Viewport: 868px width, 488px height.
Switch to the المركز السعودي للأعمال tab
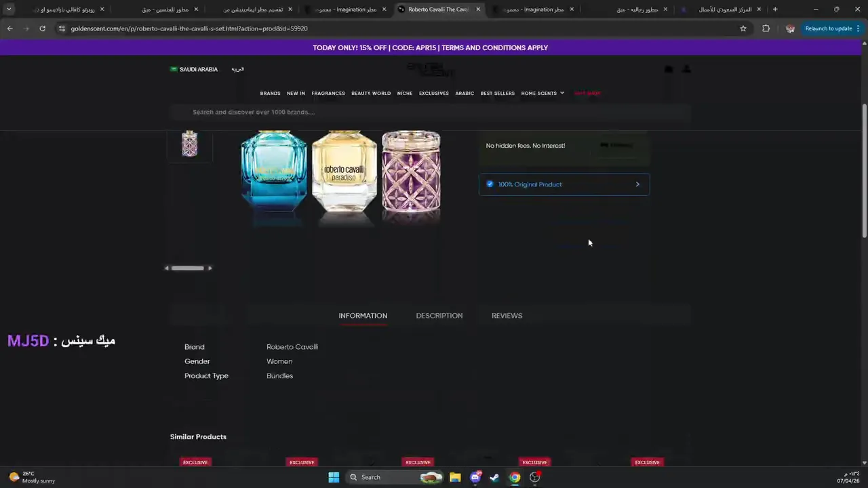click(x=726, y=9)
